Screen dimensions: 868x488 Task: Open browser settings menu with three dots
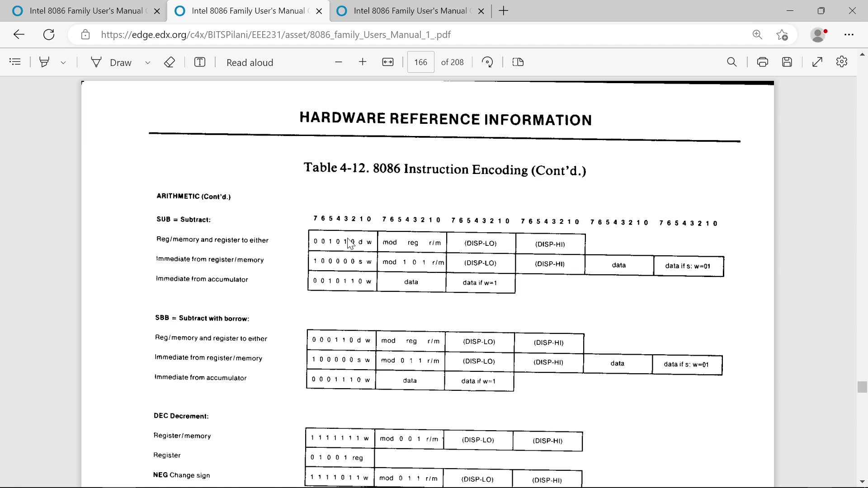coord(849,34)
